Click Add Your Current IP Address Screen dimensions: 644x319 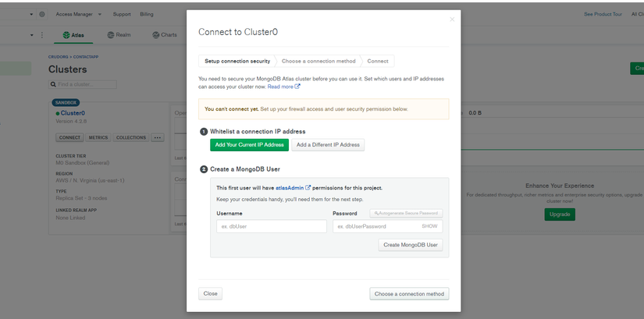point(249,145)
